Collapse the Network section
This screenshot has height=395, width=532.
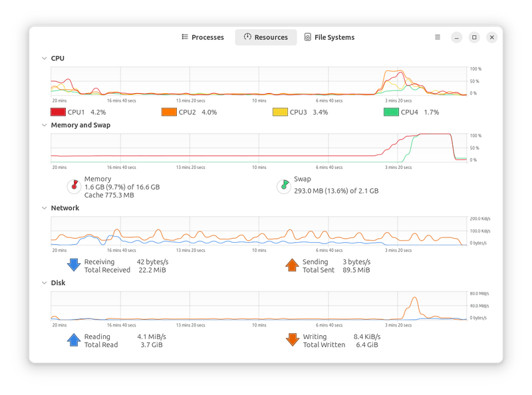45,208
